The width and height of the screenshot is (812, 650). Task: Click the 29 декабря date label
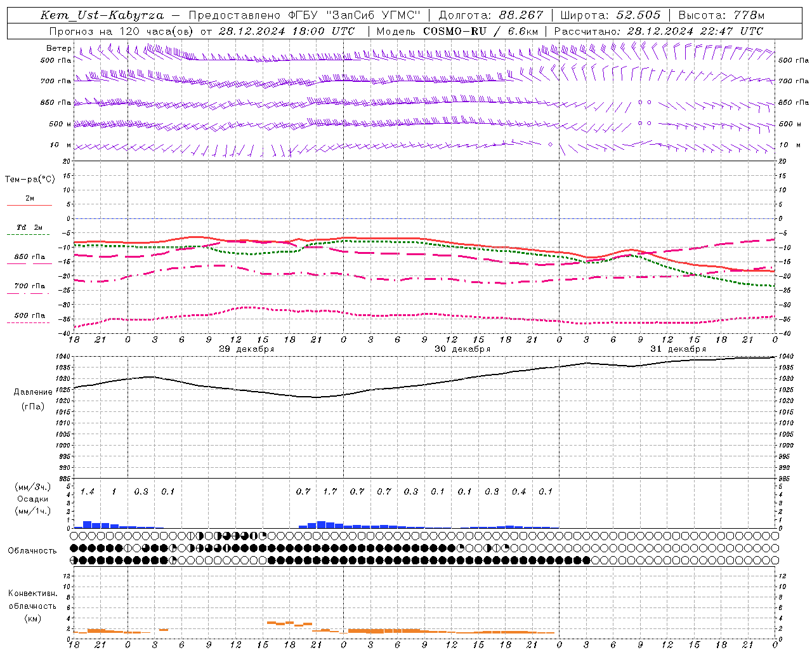pos(247,349)
